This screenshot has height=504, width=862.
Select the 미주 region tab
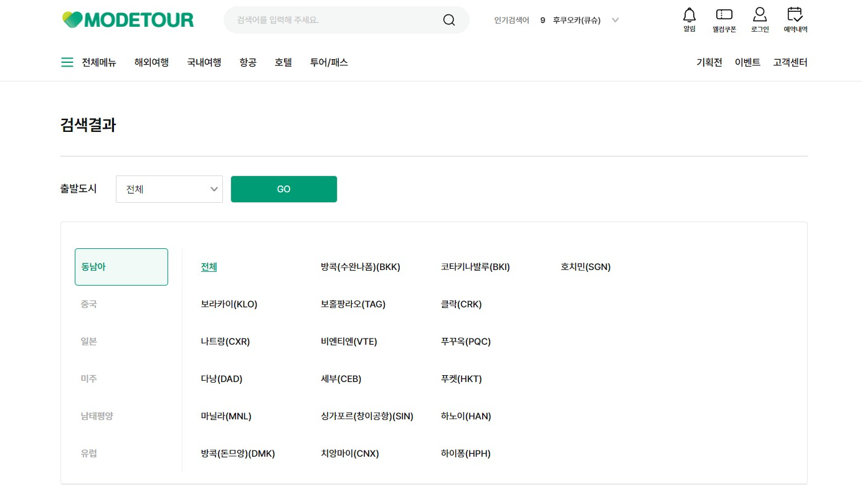click(x=89, y=378)
